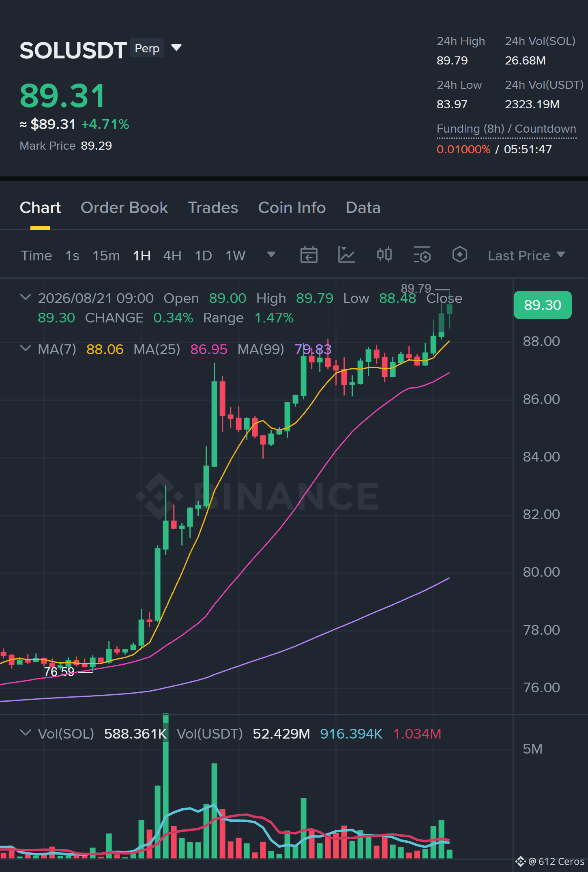Viewport: 588px width, 872px height.
Task: Open the SOLUSDT pair selector dropdown arrow
Action: 176,48
